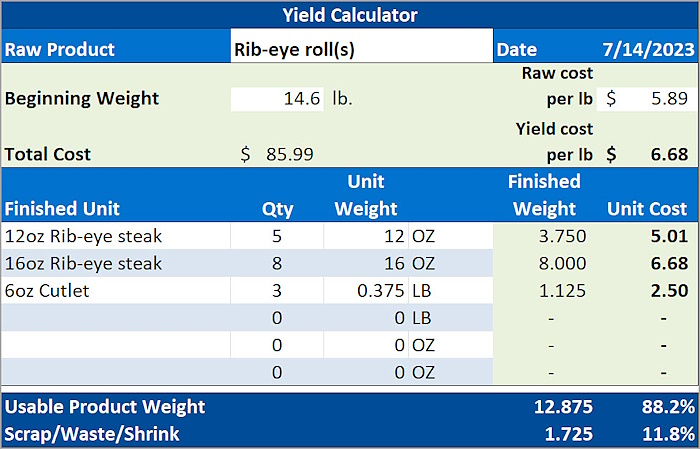Click the Yield Calculator title header

click(350, 15)
